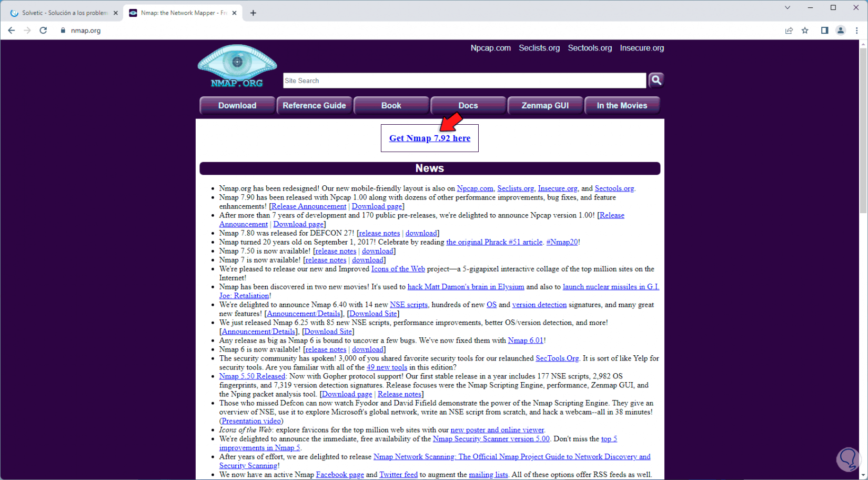Screen dimensions: 868x480
Task: Click the browser forward arrow
Action: pos(27,31)
